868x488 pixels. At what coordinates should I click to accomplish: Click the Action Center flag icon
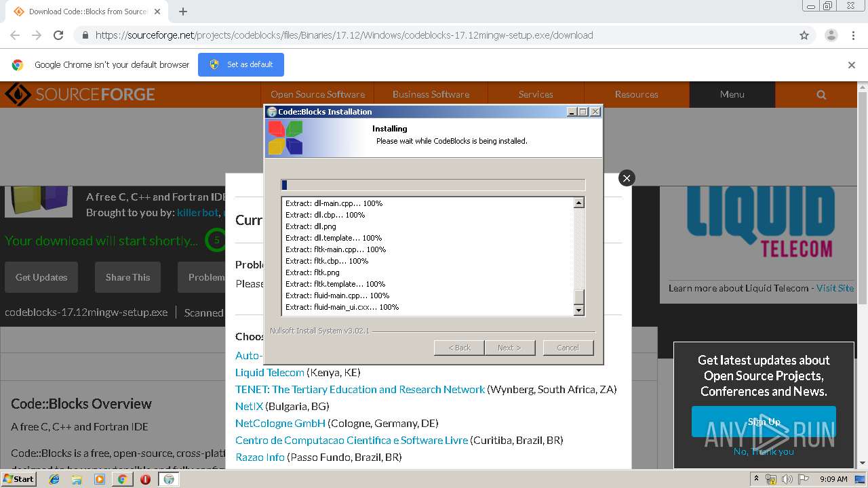(x=804, y=479)
